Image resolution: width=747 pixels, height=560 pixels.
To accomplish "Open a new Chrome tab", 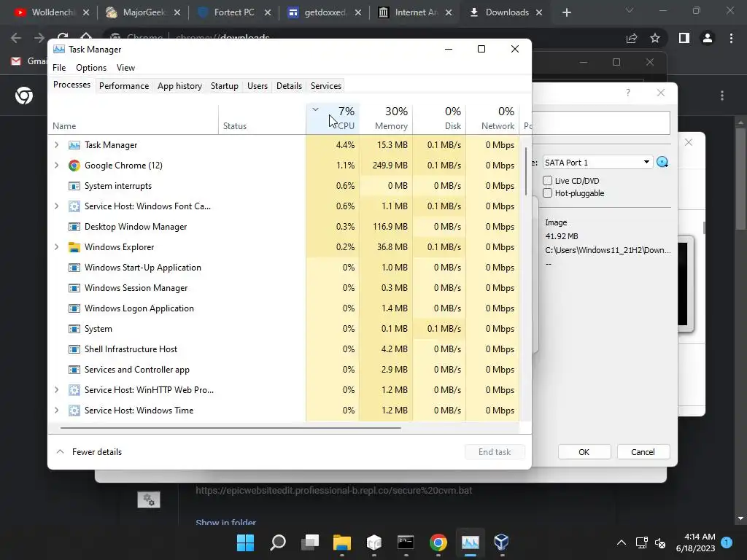I will [x=566, y=12].
